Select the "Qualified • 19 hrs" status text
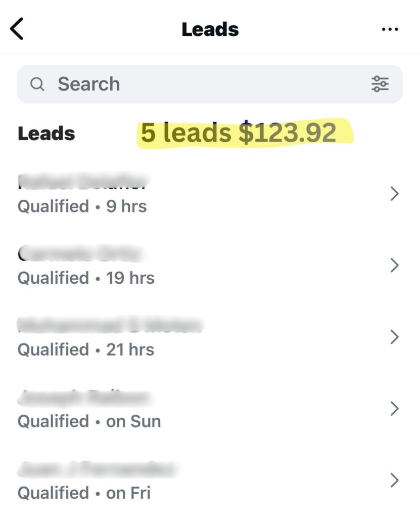420x518 pixels. point(86,278)
